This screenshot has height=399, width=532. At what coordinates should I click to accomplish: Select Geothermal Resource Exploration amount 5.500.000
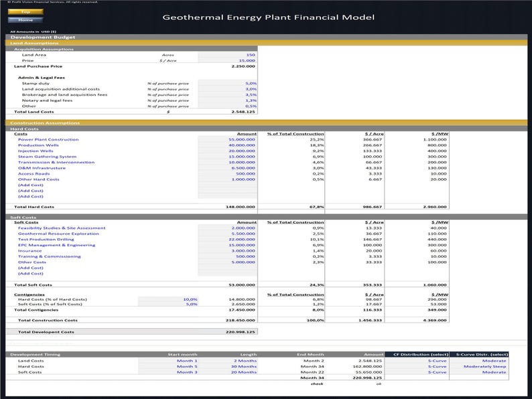pyautogui.click(x=227, y=234)
